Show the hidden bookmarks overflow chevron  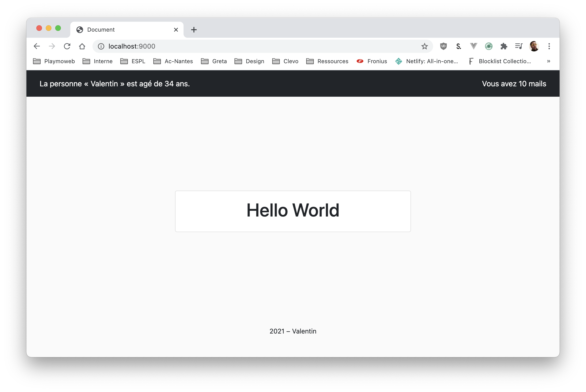pos(548,61)
